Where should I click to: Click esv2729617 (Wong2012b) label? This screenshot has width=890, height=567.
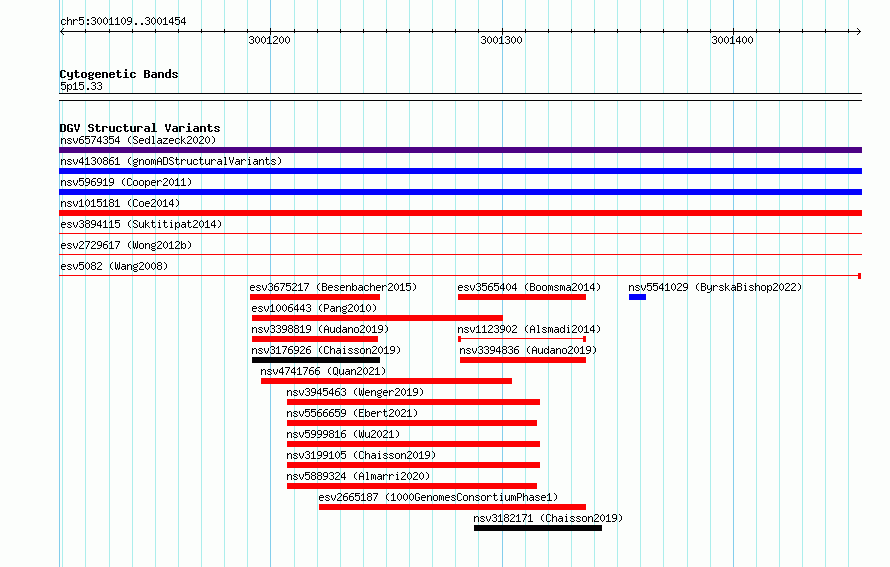(126, 245)
